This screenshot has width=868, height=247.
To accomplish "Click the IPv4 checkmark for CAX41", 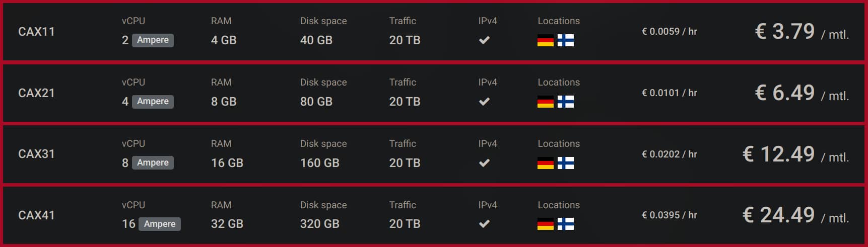I will click(x=484, y=224).
